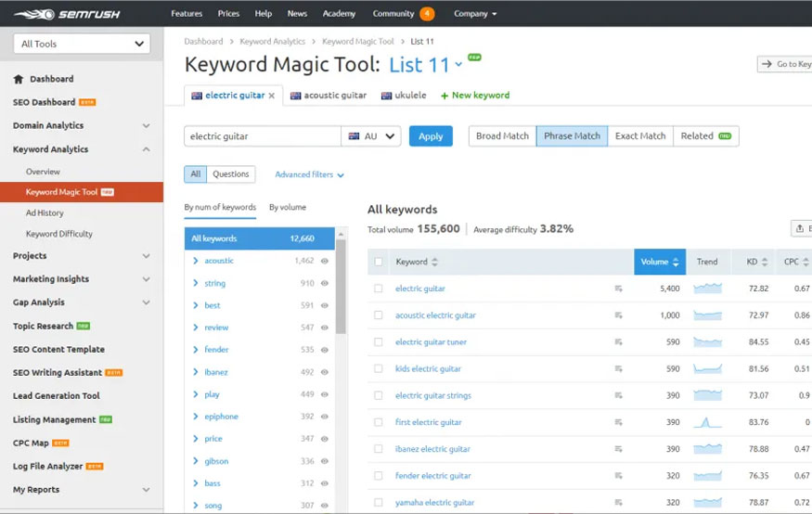This screenshot has height=514, width=812.
Task: Open the Topic Research sidebar link
Action: click(x=43, y=326)
